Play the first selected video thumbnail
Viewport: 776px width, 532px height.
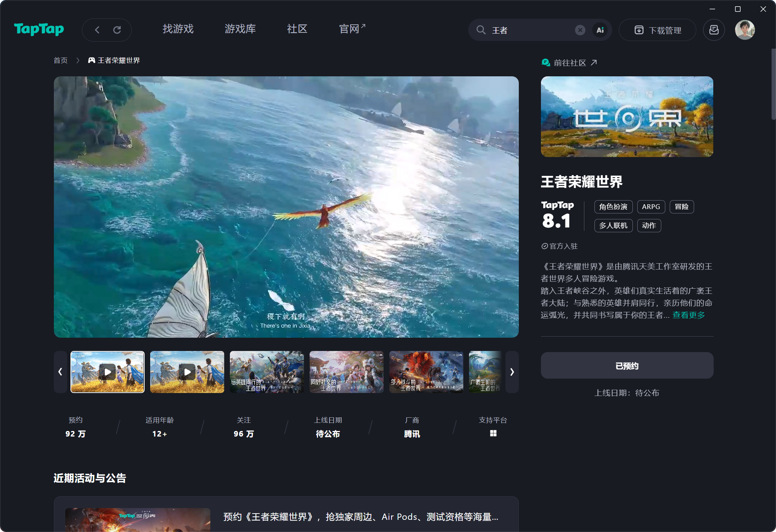[x=107, y=372]
